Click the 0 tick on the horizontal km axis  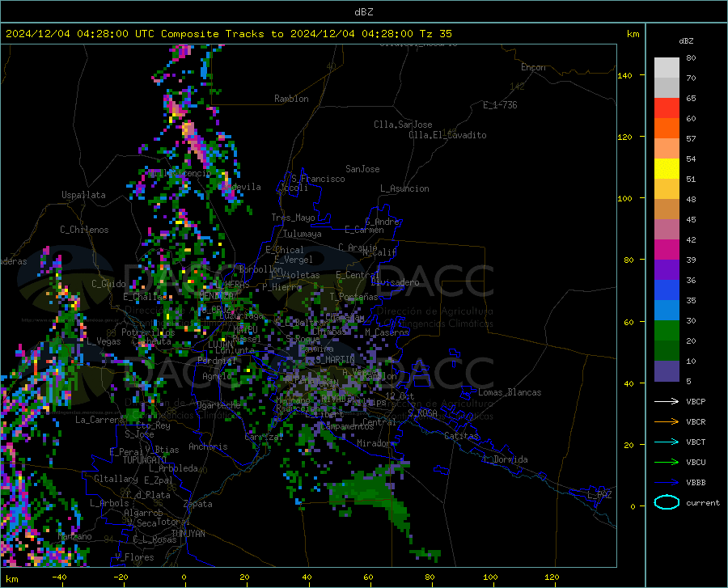click(x=184, y=577)
